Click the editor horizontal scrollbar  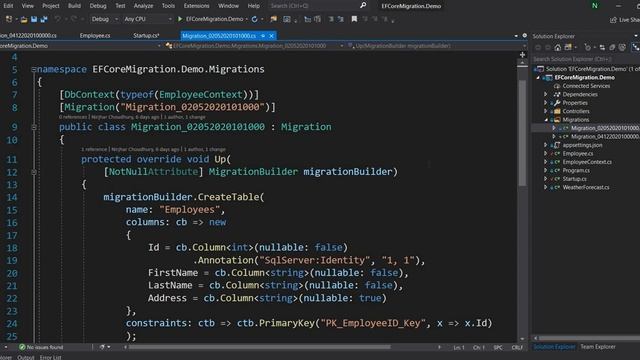coord(260,347)
